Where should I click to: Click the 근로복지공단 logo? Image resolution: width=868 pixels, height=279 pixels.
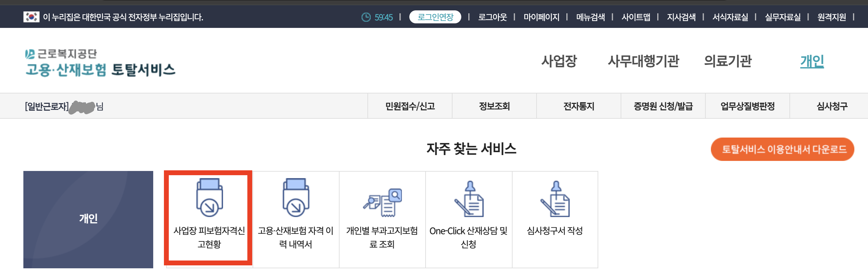coord(61,54)
